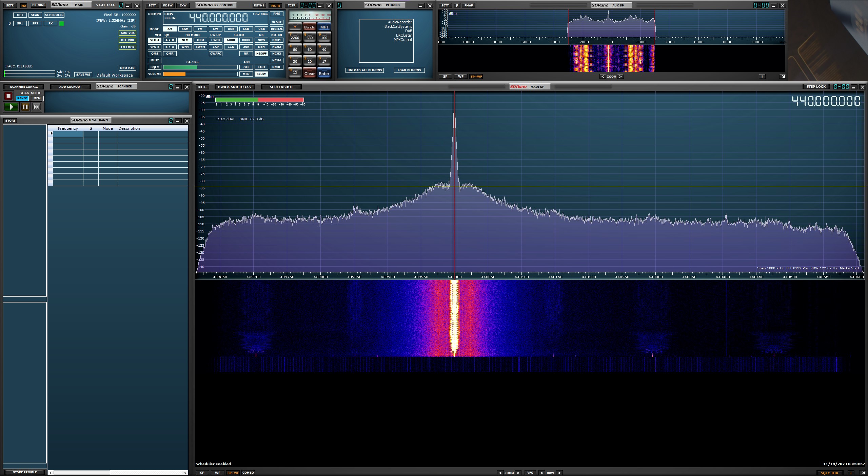The width and height of the screenshot is (868, 476).
Task: Enable the NR noise reduction
Action: click(x=246, y=54)
